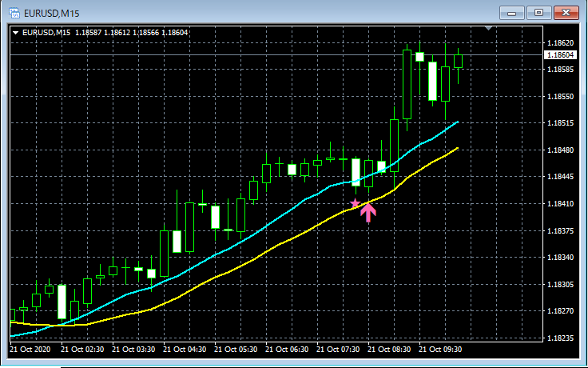Click the 21 Oct 04:30 time label
The image size is (588, 368).
click(x=185, y=350)
